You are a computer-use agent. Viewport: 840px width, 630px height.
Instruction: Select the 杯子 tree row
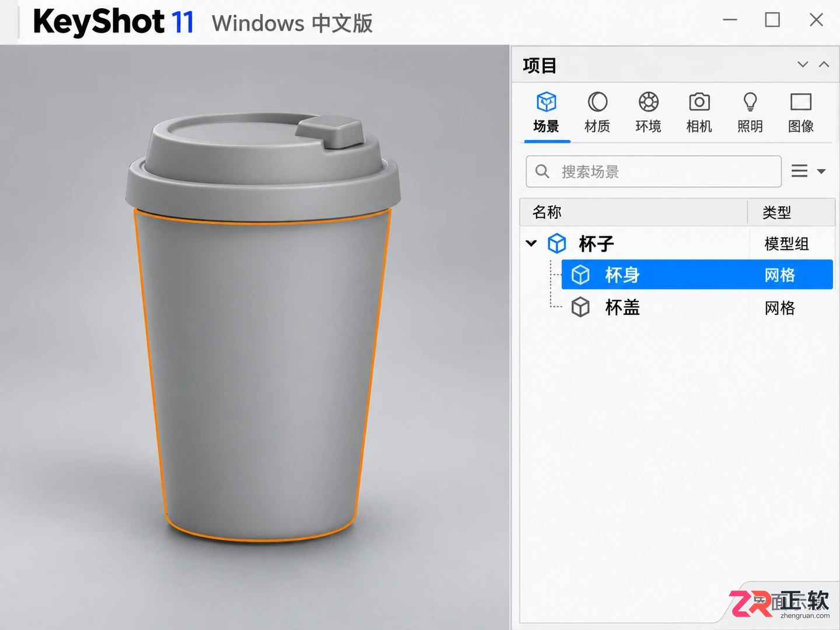[x=677, y=243]
